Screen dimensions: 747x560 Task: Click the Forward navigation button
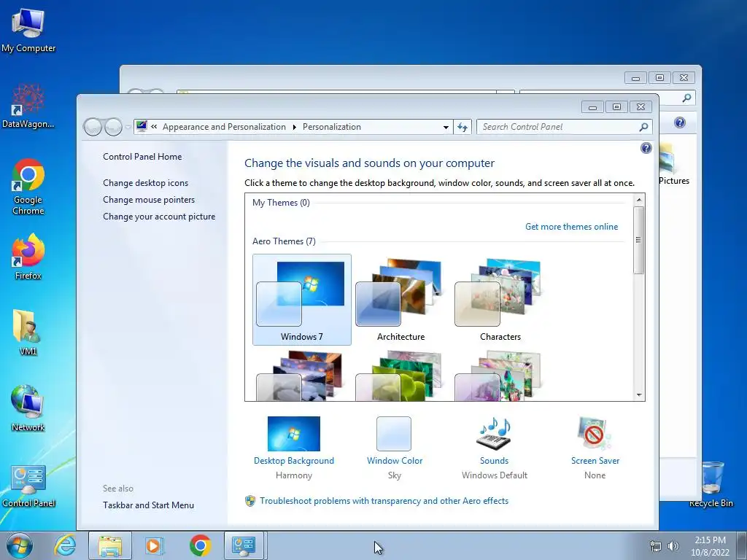(113, 127)
